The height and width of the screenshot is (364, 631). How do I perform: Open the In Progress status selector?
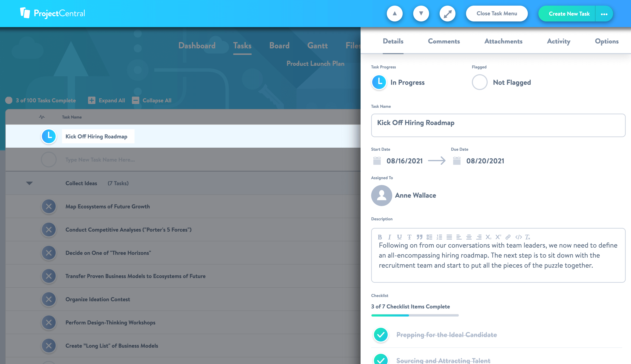[x=379, y=82]
